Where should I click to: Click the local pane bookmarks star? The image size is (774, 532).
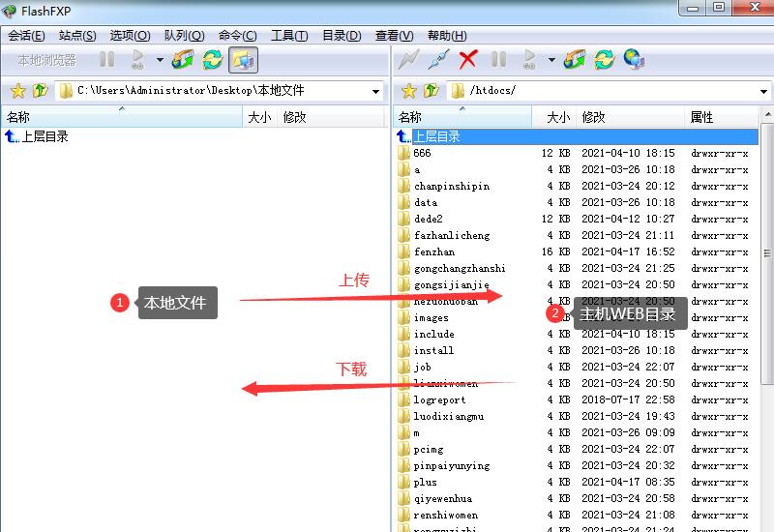pyautogui.click(x=16, y=91)
